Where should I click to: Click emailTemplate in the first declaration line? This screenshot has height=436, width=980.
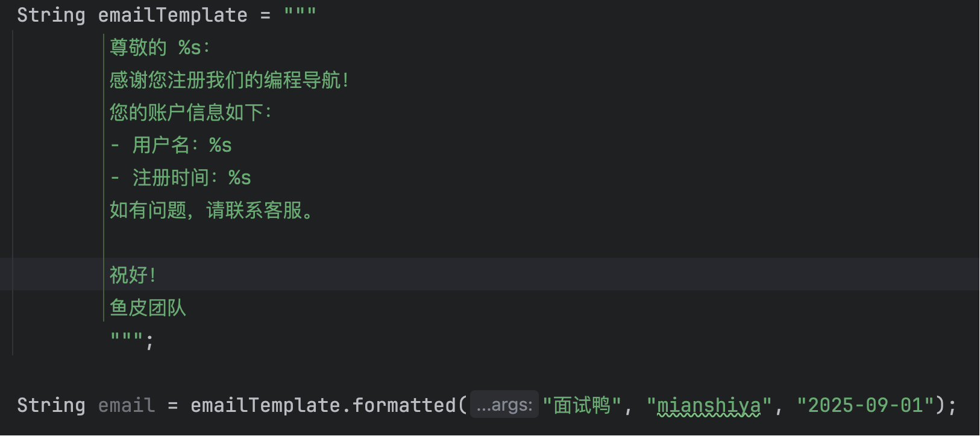pyautogui.click(x=172, y=15)
